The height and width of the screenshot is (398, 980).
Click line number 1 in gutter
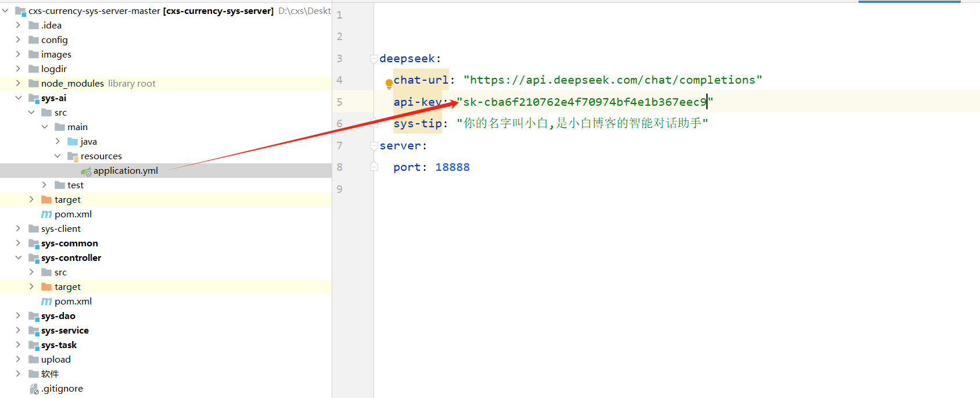340,15
